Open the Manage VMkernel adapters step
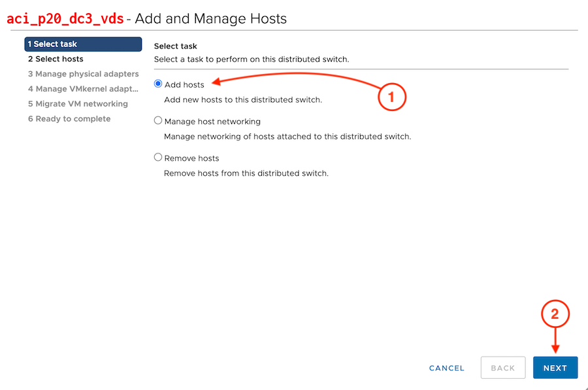The height and width of the screenshot is (390, 588). click(x=83, y=89)
